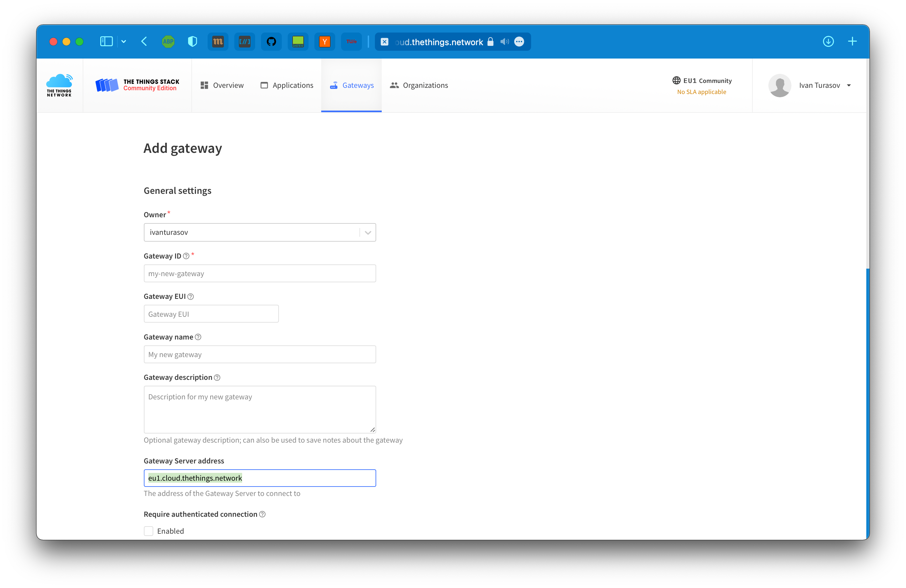The width and height of the screenshot is (906, 588).
Task: Open the GitHub pinned tab
Action: (x=271, y=41)
